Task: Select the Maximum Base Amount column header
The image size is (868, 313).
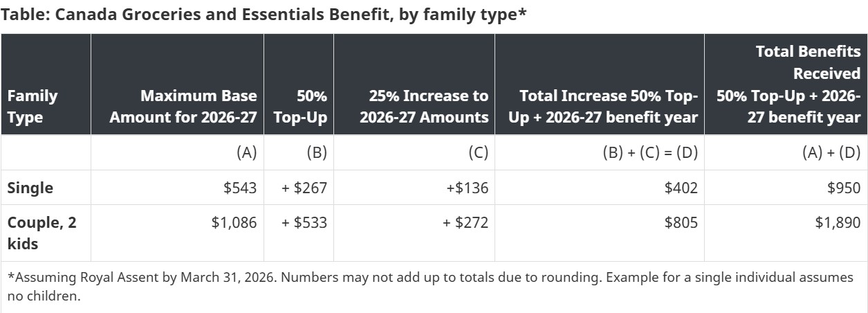Action: [183, 106]
